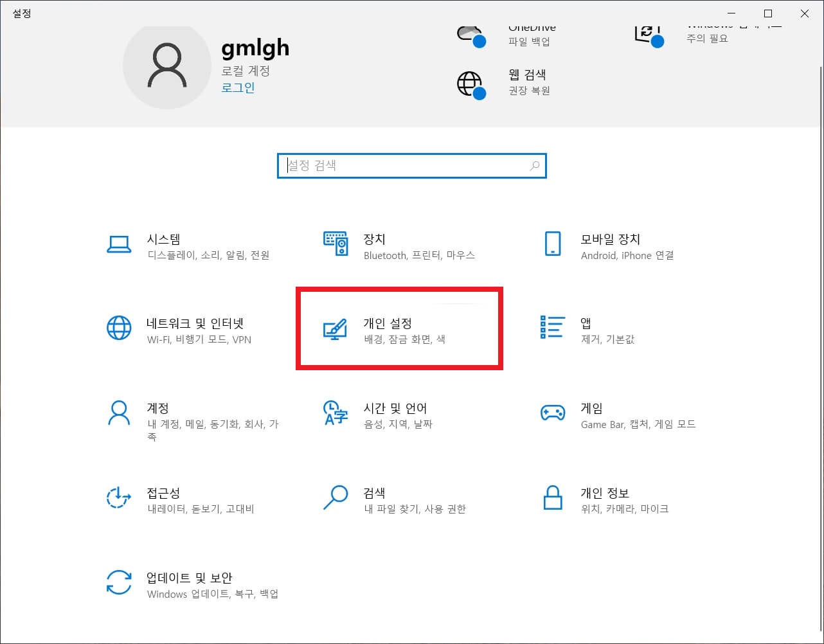Click 내레이터, 돋보기, 고대비 description
824x644 pixels.
201,509
